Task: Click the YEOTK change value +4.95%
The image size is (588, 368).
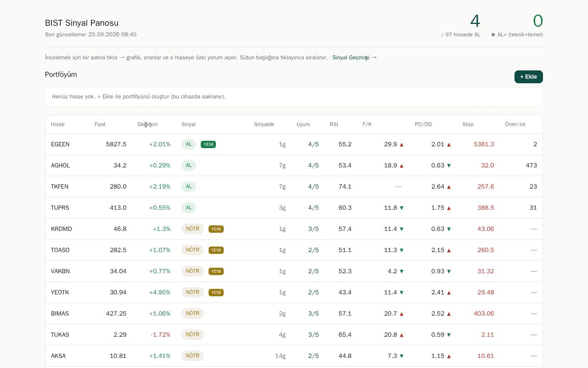Action: 159,293
